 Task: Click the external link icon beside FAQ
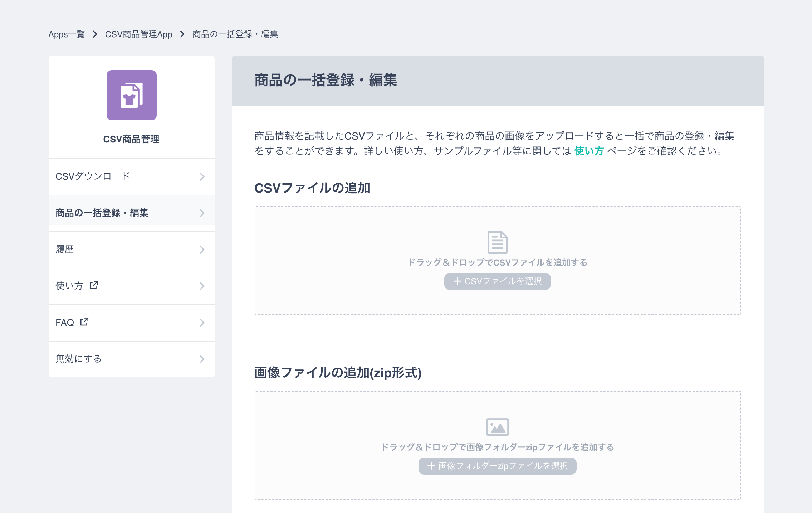coord(84,321)
